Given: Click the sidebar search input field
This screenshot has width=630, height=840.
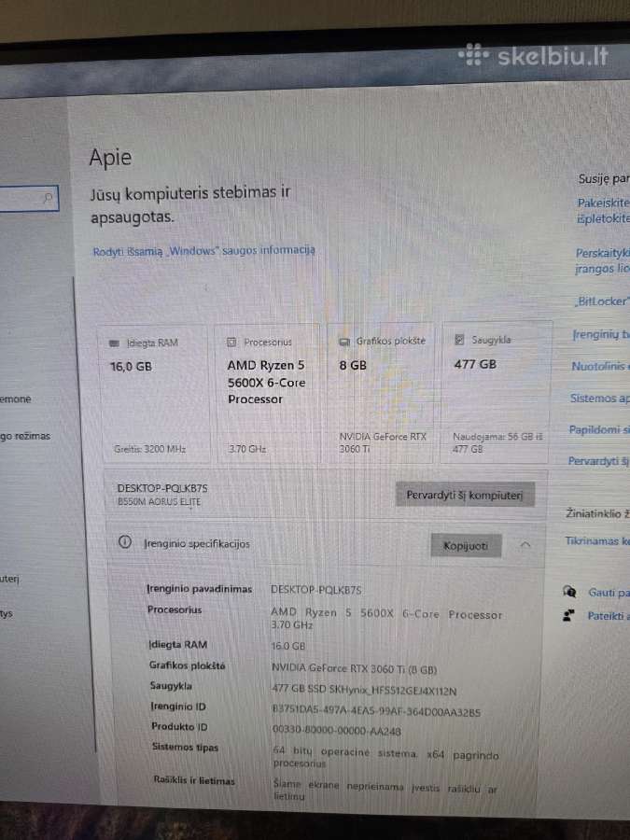Looking at the screenshot, I should pos(29,198).
